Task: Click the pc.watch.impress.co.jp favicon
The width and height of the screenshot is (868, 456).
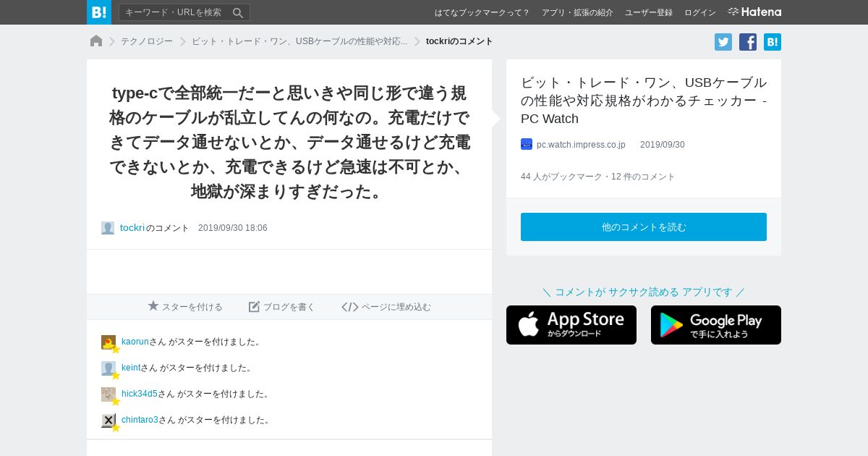Action: 527,144
